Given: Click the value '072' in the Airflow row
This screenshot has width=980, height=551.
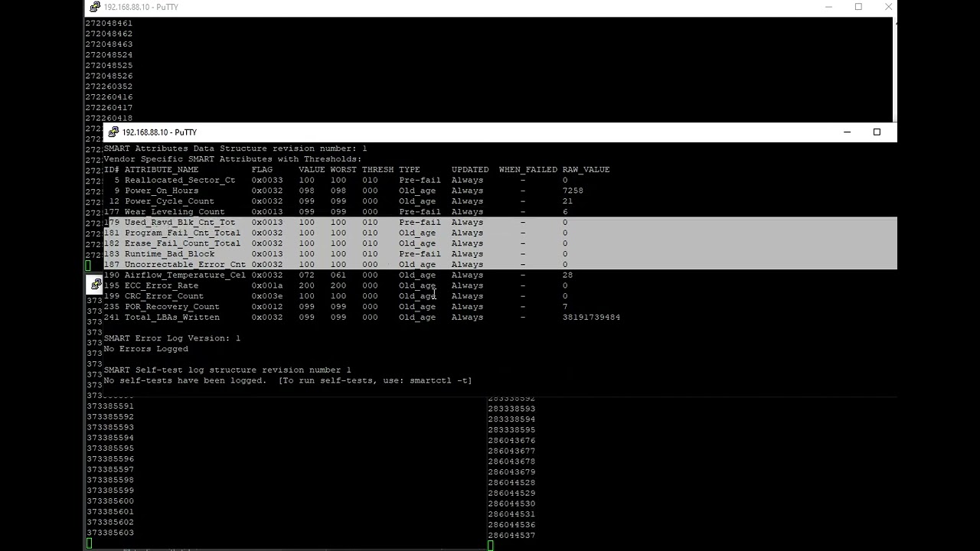Looking at the screenshot, I should click(x=306, y=275).
